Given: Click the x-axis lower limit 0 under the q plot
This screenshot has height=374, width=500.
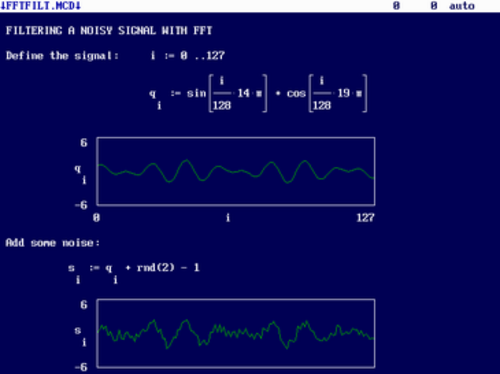Looking at the screenshot, I should click(x=96, y=218).
